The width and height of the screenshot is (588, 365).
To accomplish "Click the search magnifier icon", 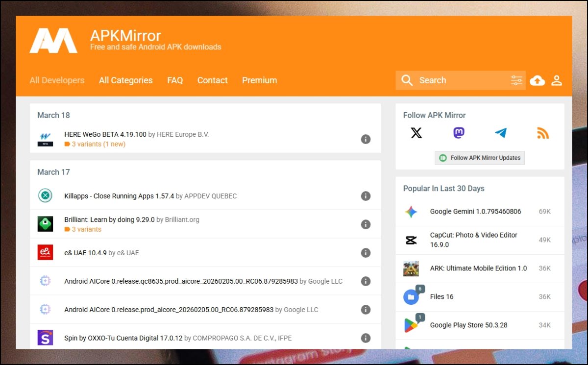I will [407, 80].
